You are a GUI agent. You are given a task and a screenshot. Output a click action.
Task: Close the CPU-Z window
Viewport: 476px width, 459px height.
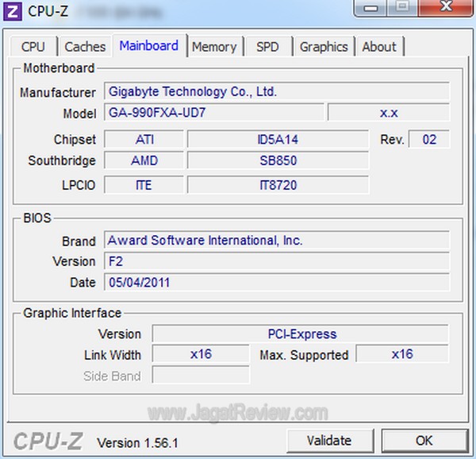(446, 8)
